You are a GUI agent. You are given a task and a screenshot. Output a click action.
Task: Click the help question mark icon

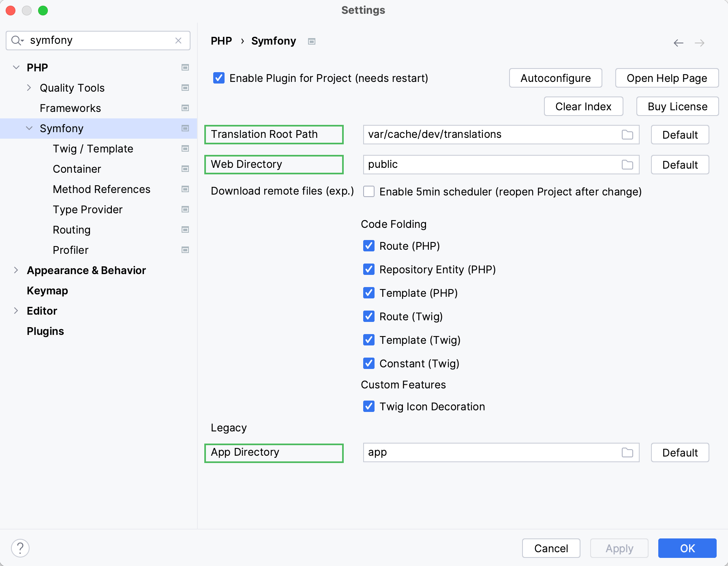click(20, 548)
